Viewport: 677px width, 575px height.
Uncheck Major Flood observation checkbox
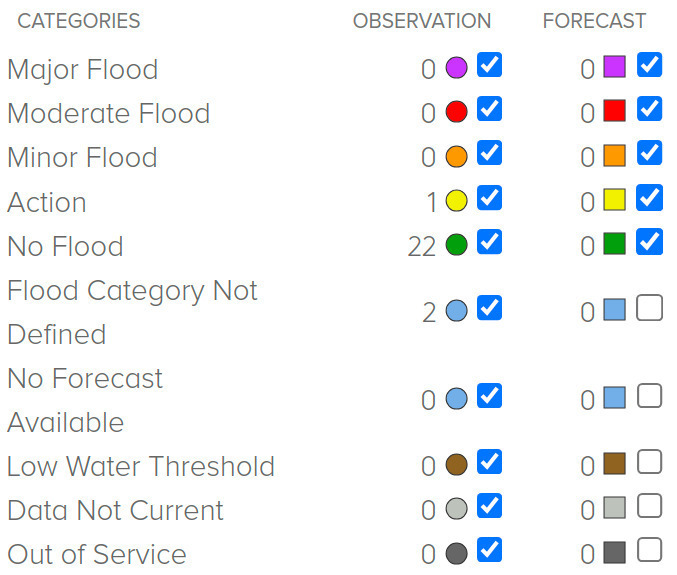click(x=489, y=65)
